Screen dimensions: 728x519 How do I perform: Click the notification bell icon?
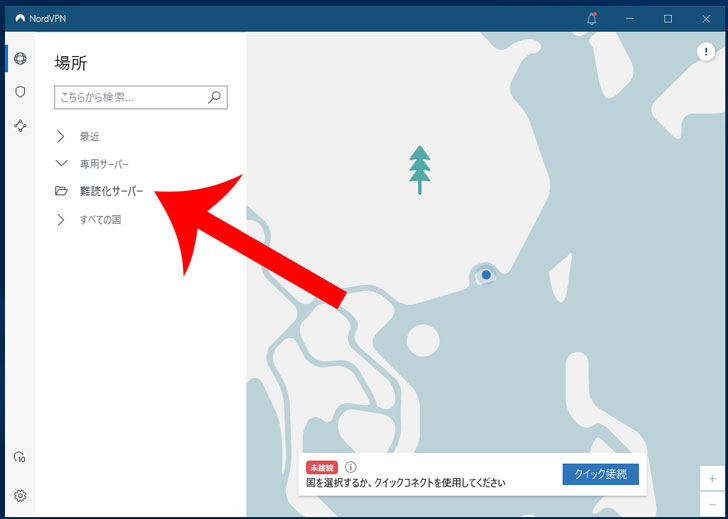592,18
